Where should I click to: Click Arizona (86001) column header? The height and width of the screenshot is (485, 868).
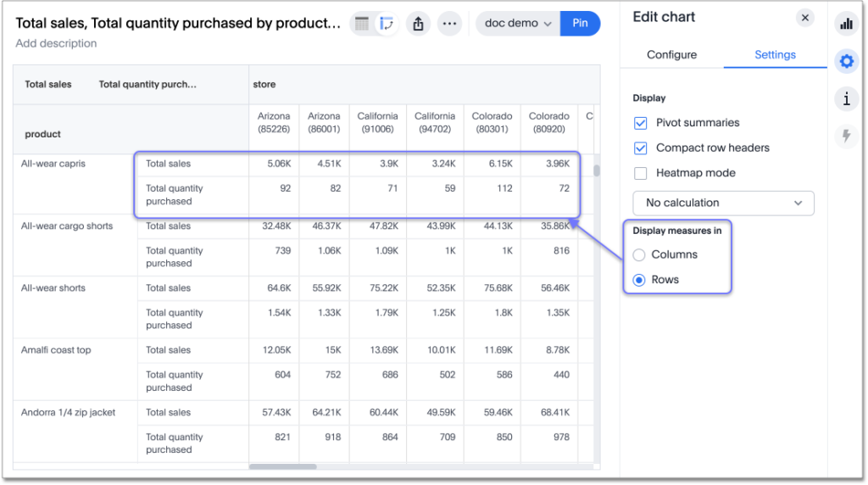(324, 122)
